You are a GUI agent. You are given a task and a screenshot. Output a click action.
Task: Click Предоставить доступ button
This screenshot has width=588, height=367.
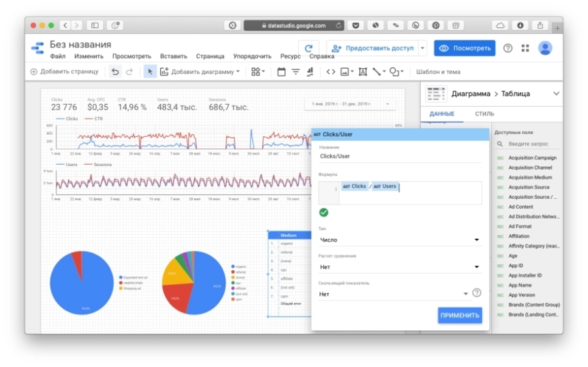click(373, 49)
